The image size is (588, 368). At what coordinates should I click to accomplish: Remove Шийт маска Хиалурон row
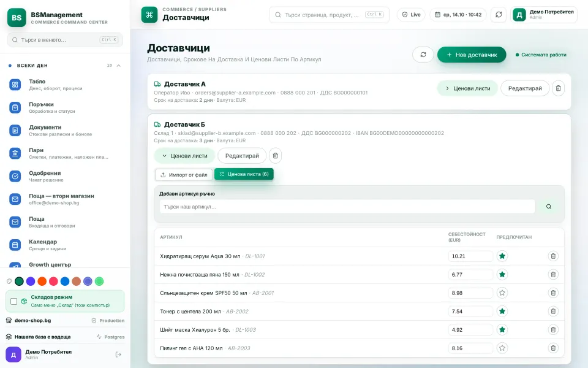(x=553, y=330)
